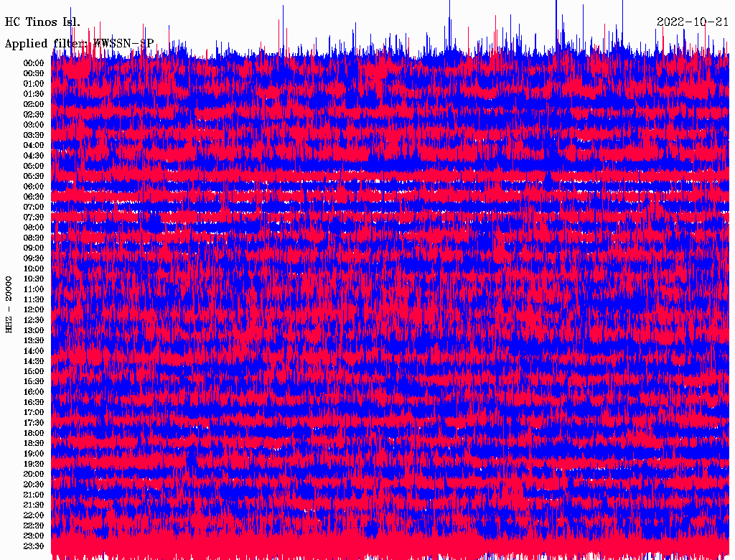Click the date label 2022-10-21
Image resolution: width=735 pixels, height=560 pixels.
(692, 22)
